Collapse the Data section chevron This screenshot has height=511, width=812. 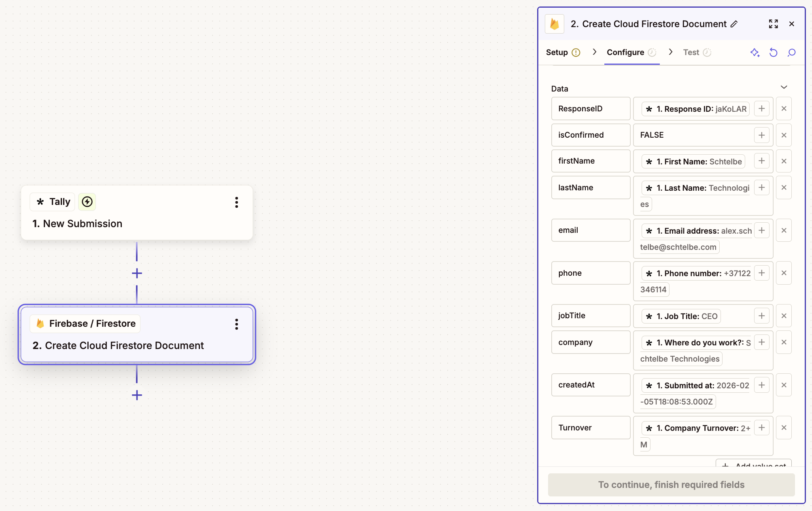pyautogui.click(x=784, y=87)
